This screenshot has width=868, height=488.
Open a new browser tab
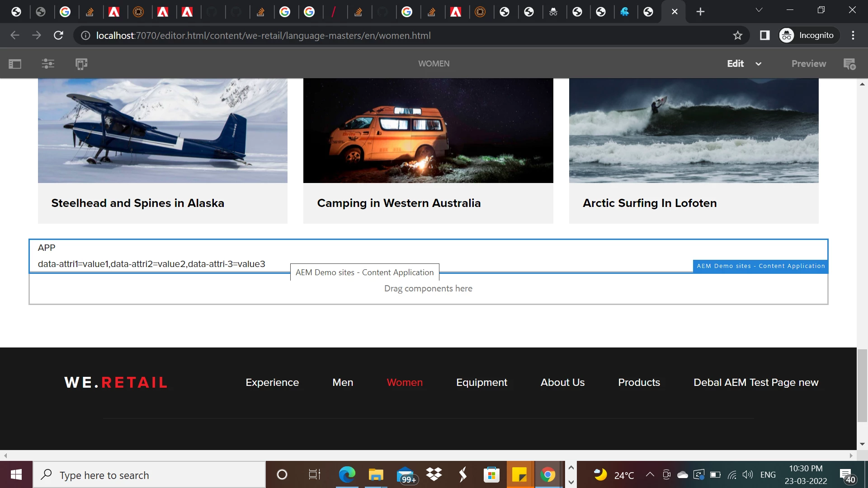coord(700,12)
